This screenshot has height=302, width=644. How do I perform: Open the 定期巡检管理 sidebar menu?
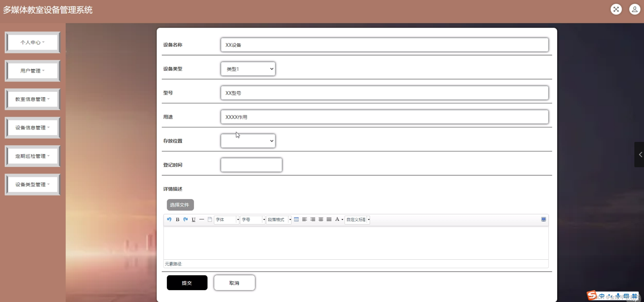32,156
